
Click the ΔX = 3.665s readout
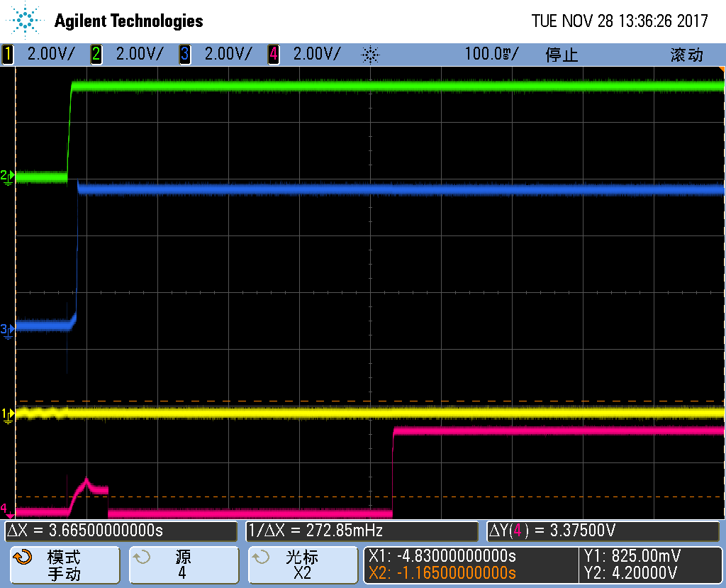click(121, 531)
